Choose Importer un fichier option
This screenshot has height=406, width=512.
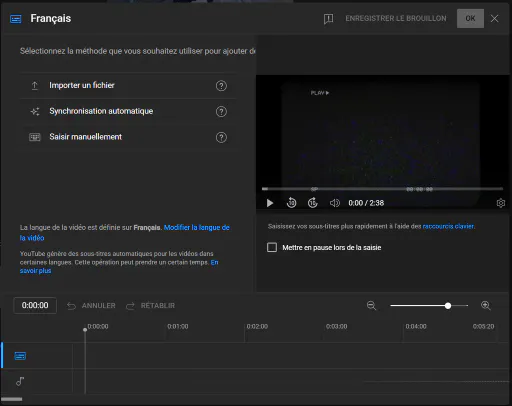coord(128,86)
